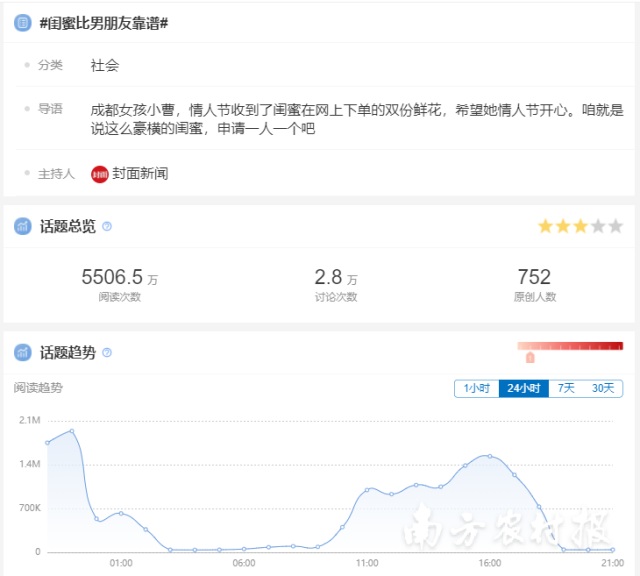Click the first data point on the trend line

point(47,443)
